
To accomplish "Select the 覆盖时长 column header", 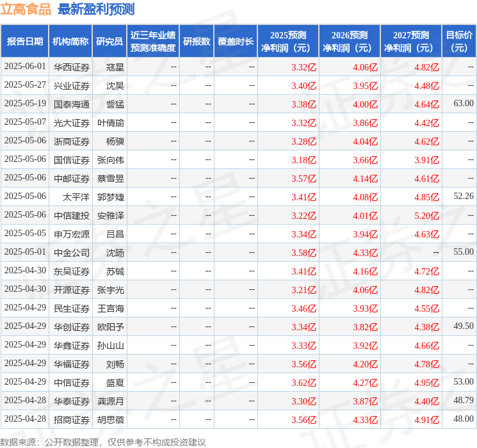I will (x=236, y=42).
